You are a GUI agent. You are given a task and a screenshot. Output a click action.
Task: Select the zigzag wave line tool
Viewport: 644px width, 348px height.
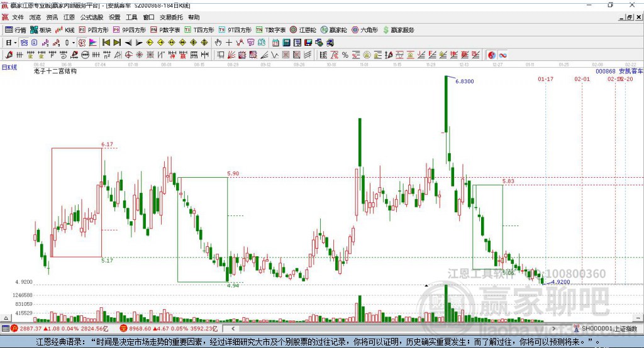click(275, 55)
